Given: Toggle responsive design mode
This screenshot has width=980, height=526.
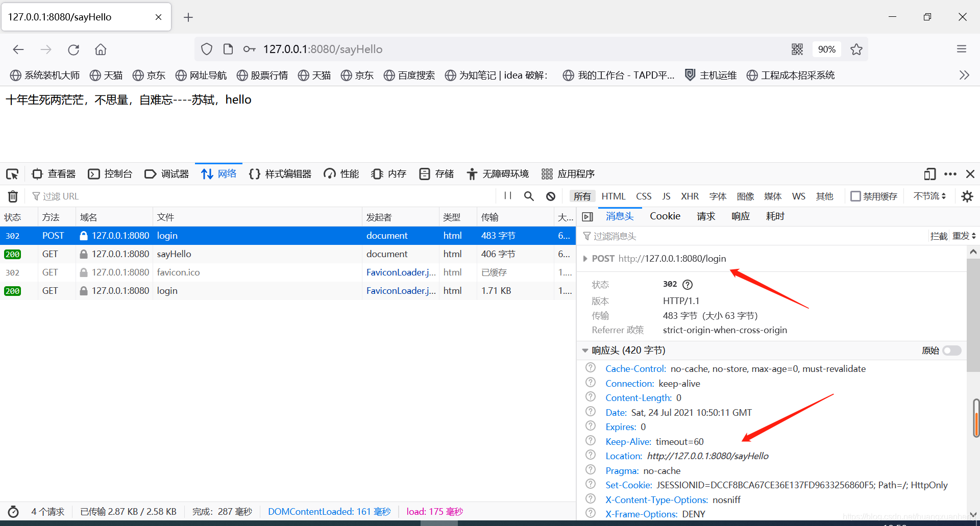Looking at the screenshot, I should pos(929,174).
